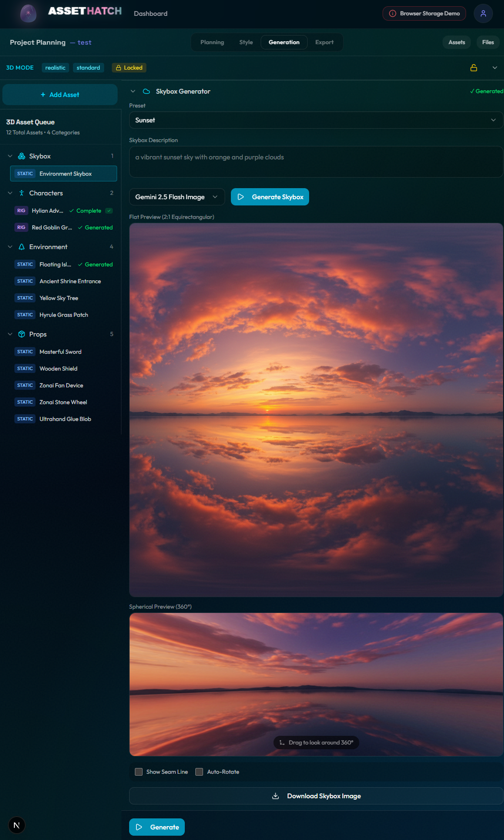Toggle the Auto-Rotate checkbox
The height and width of the screenshot is (840, 504).
point(199,772)
